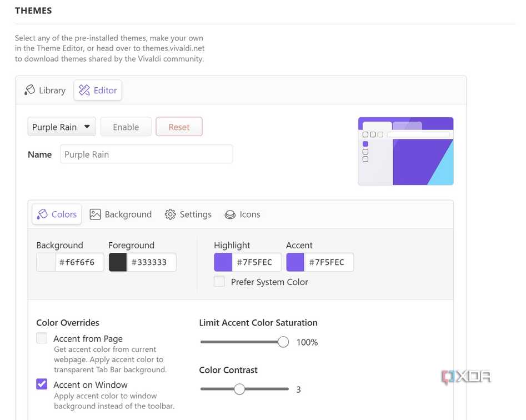Uncheck Accent on Window
The height and width of the screenshot is (420, 526).
click(42, 384)
